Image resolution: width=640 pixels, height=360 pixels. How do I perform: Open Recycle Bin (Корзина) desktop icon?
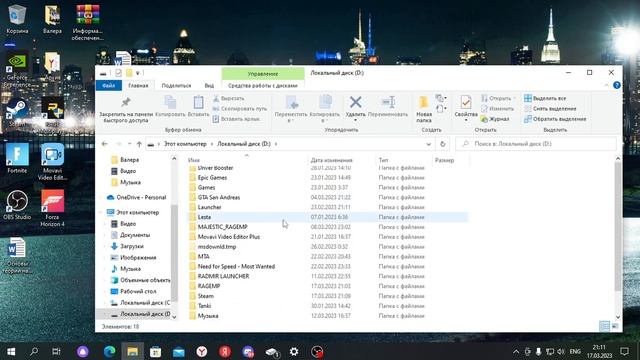point(17,19)
